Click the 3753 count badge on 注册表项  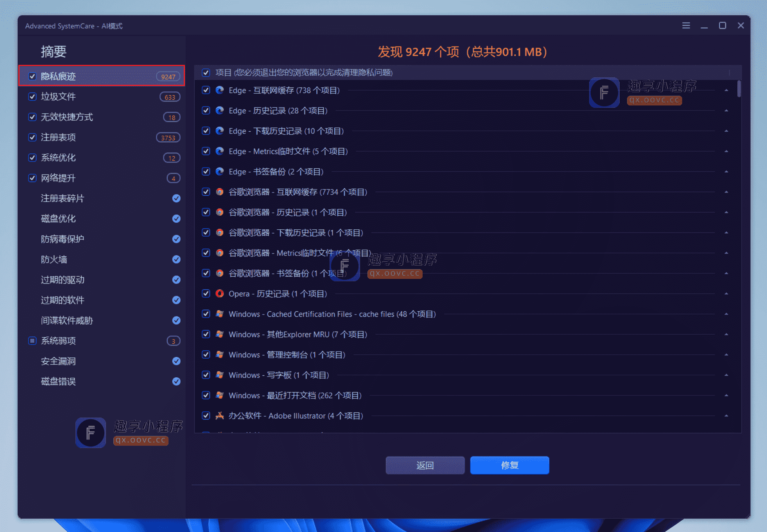[168, 137]
